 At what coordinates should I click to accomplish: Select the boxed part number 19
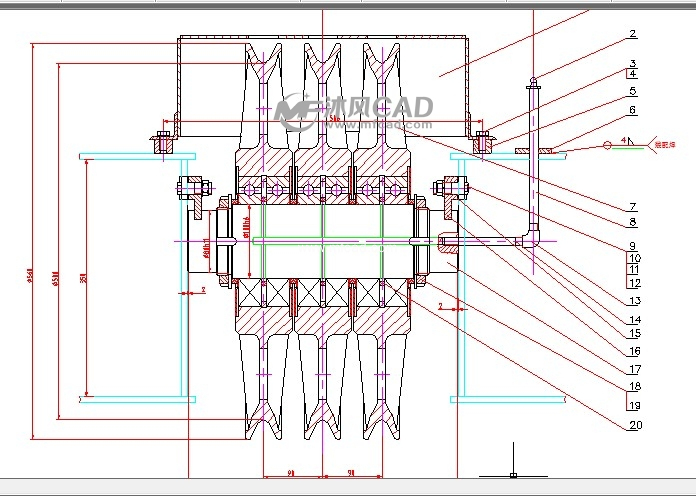(632, 405)
